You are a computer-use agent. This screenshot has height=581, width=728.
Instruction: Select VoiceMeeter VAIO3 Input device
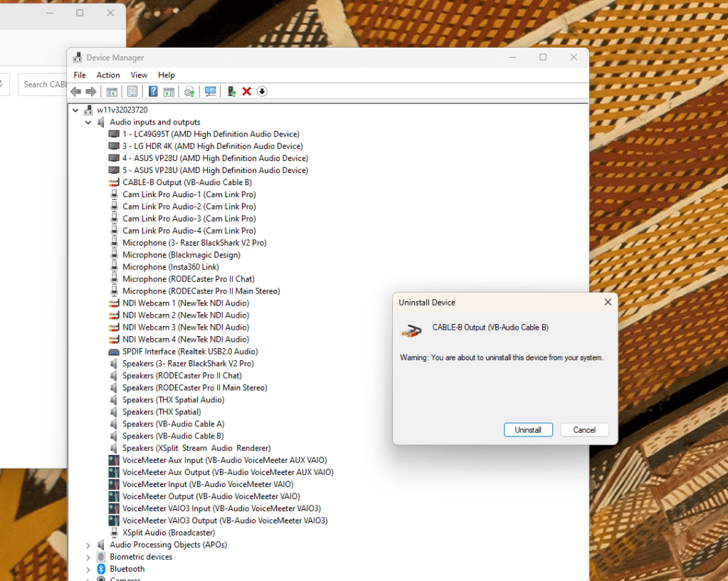221,508
